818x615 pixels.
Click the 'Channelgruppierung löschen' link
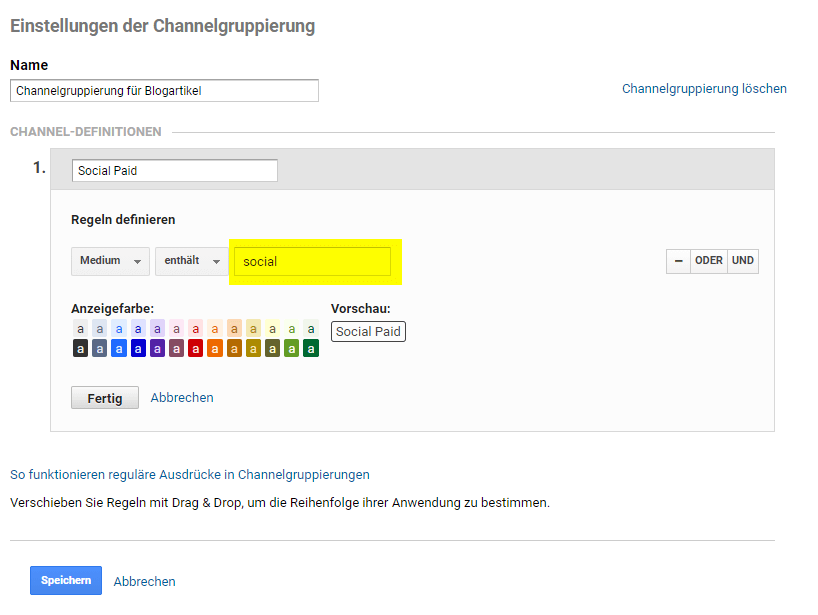(x=704, y=89)
